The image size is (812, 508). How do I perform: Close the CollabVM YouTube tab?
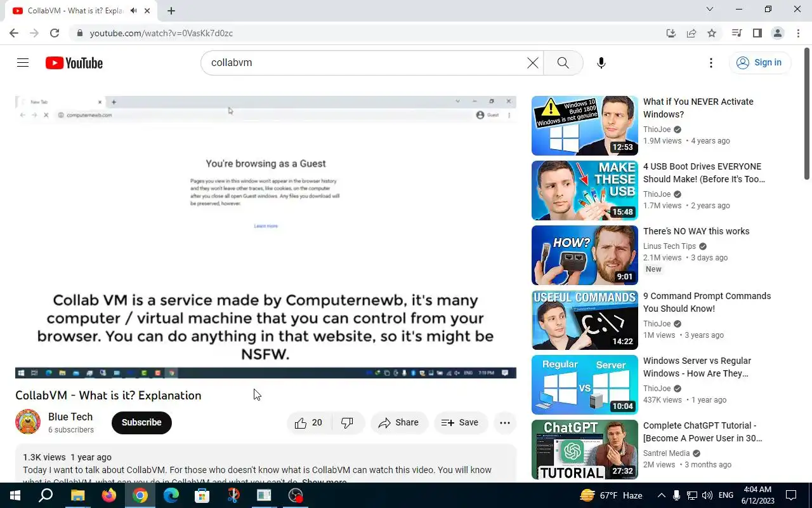coord(147,11)
